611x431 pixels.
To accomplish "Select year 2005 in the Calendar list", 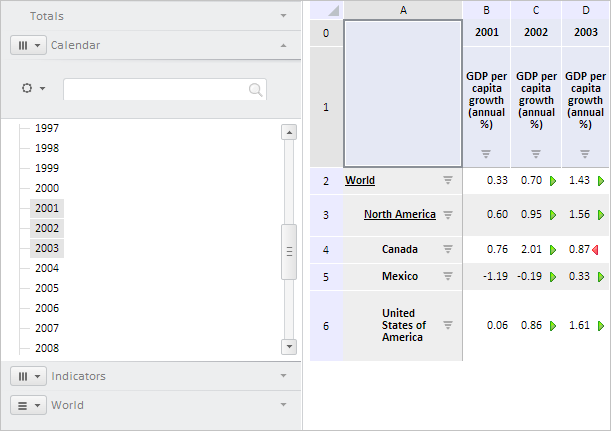I will (46, 288).
